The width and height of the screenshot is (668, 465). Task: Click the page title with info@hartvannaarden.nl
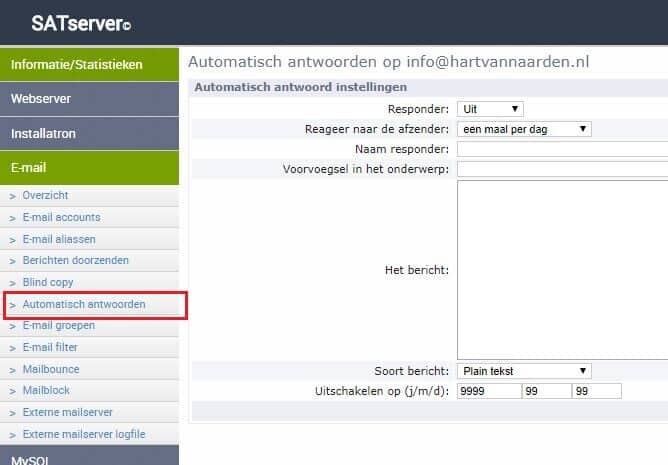(389, 62)
